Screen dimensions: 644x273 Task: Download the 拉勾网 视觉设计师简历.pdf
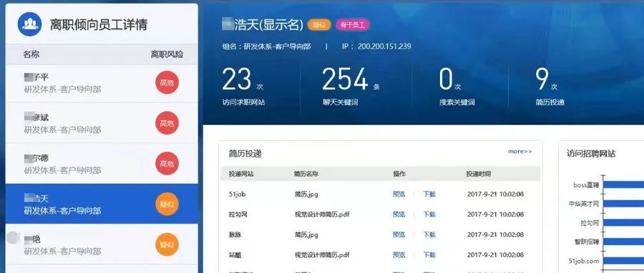click(x=429, y=214)
